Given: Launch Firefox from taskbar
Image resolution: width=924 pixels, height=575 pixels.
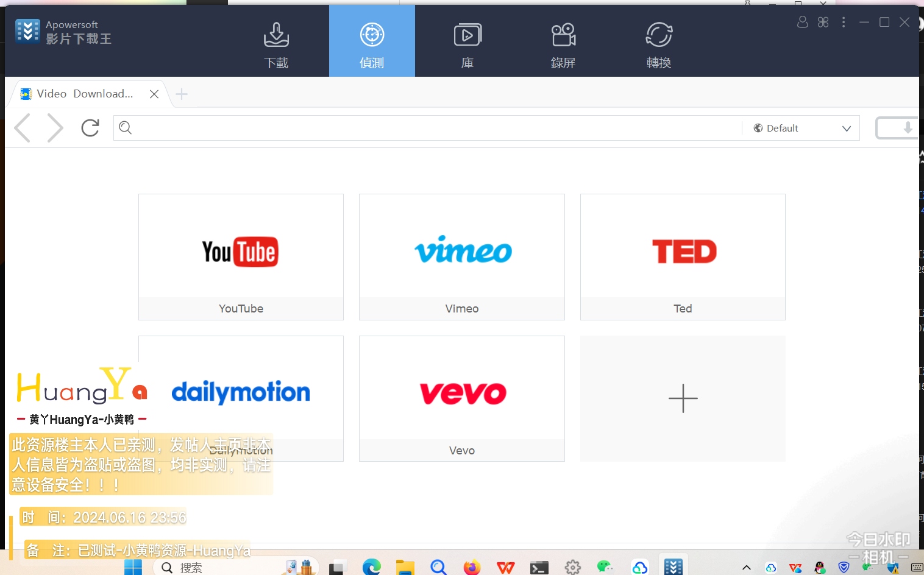Looking at the screenshot, I should (x=472, y=568).
